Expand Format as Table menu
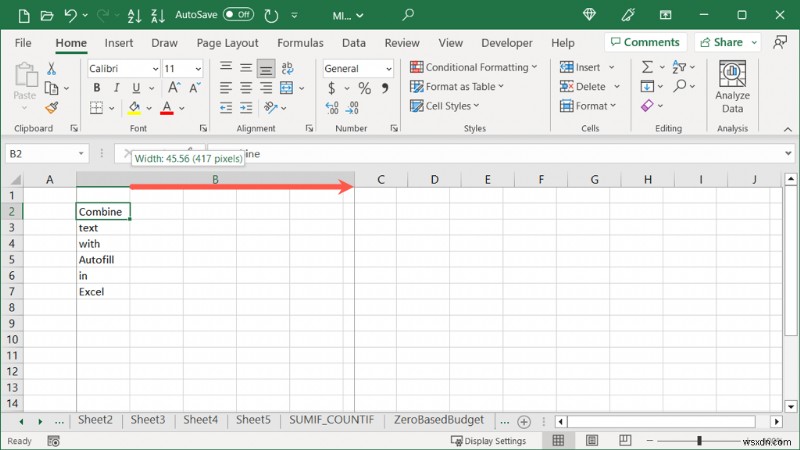Screen dimensions: 800x450 point(457,87)
